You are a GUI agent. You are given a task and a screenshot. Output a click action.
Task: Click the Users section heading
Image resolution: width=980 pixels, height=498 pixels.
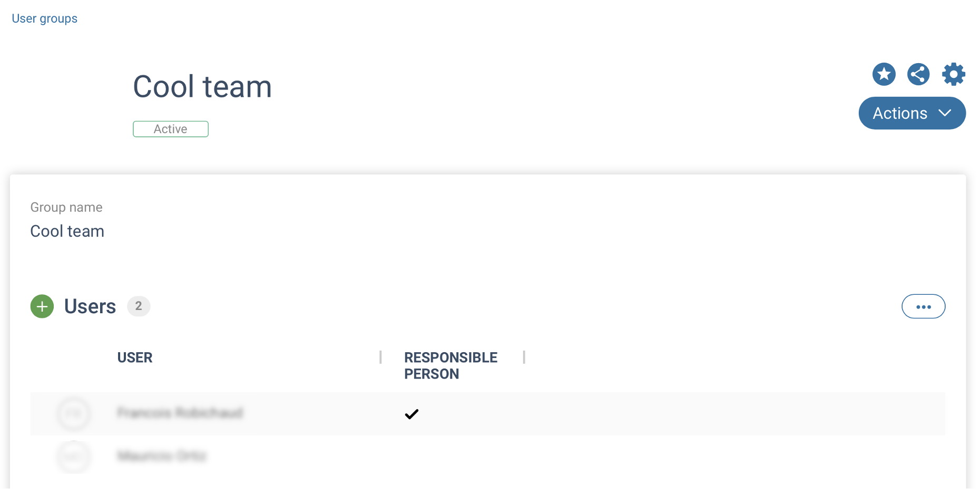(x=90, y=306)
